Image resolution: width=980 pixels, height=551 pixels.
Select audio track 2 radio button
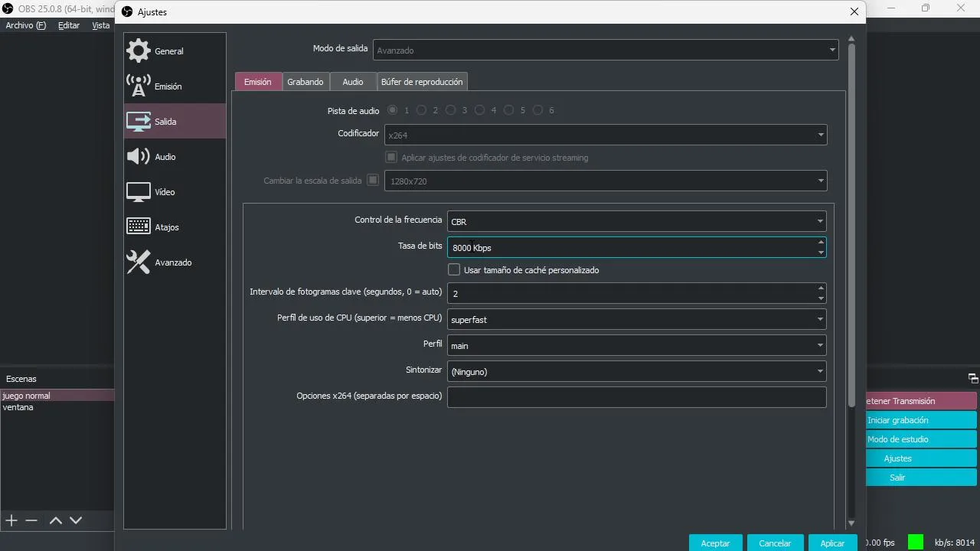(421, 110)
